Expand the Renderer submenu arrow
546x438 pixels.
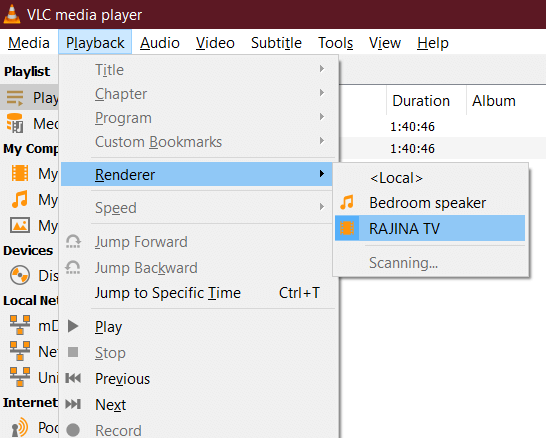pyautogui.click(x=322, y=173)
